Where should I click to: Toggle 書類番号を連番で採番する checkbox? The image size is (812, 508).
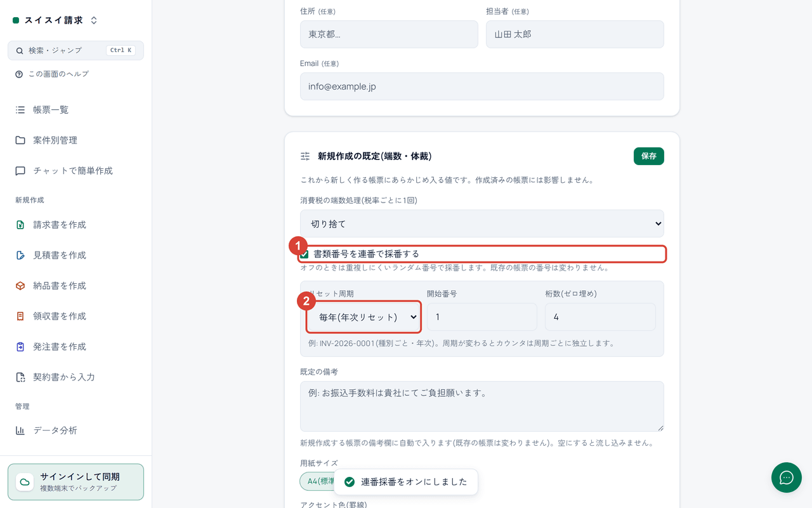304,254
